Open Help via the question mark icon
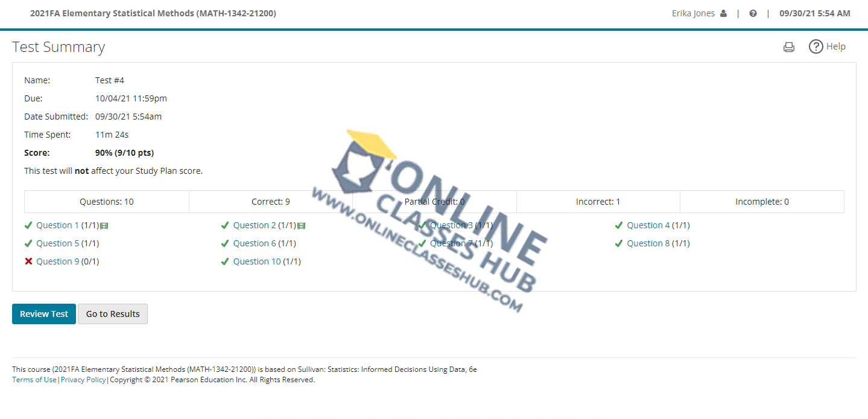Screen dimensions: 868x419 click(816, 46)
